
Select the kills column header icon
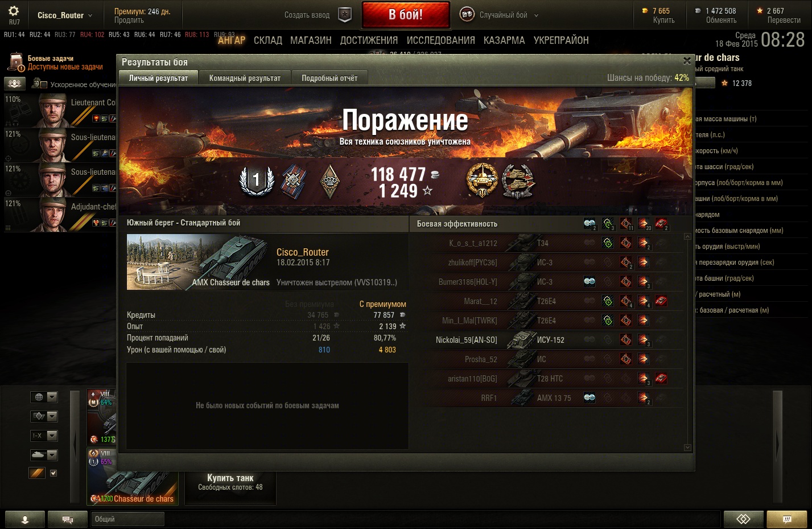click(661, 223)
